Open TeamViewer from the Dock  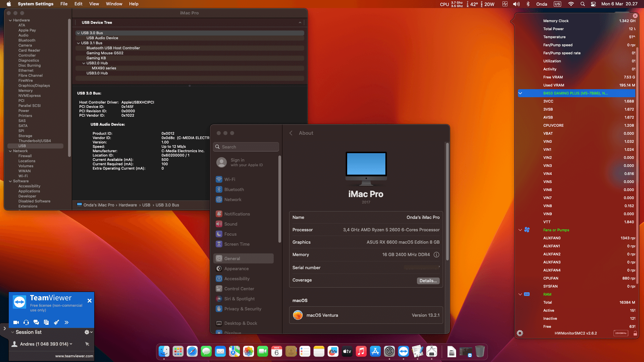403,351
